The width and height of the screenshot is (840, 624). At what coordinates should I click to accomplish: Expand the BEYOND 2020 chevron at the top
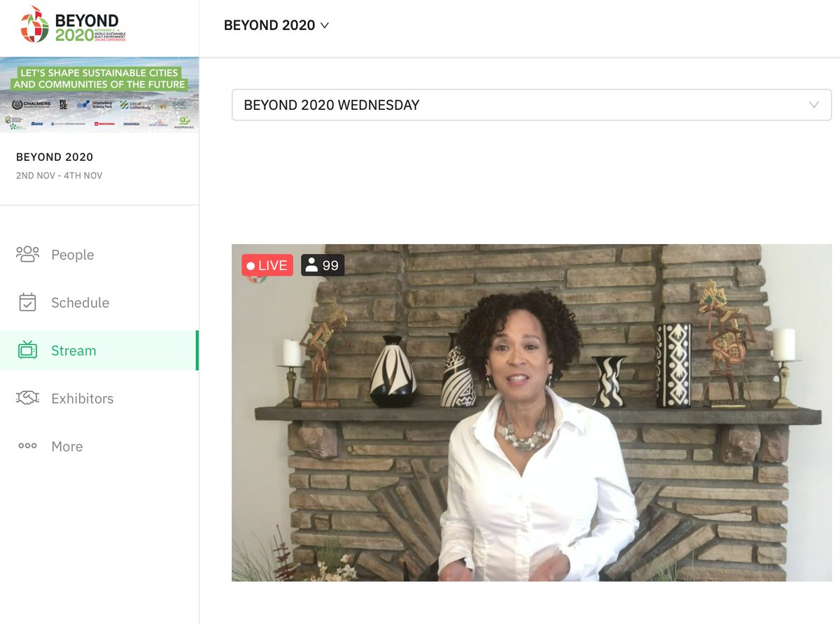point(325,25)
